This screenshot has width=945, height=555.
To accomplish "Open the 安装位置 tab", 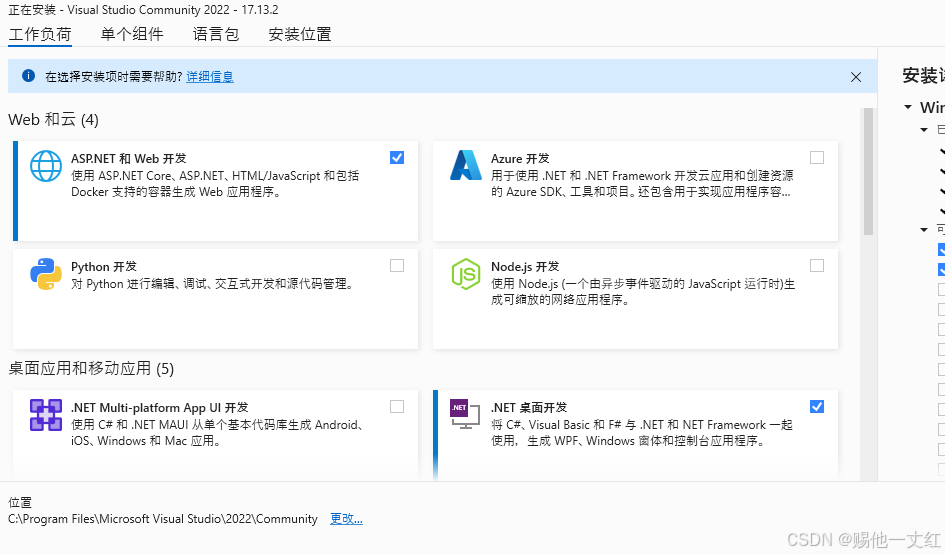I will coord(300,34).
